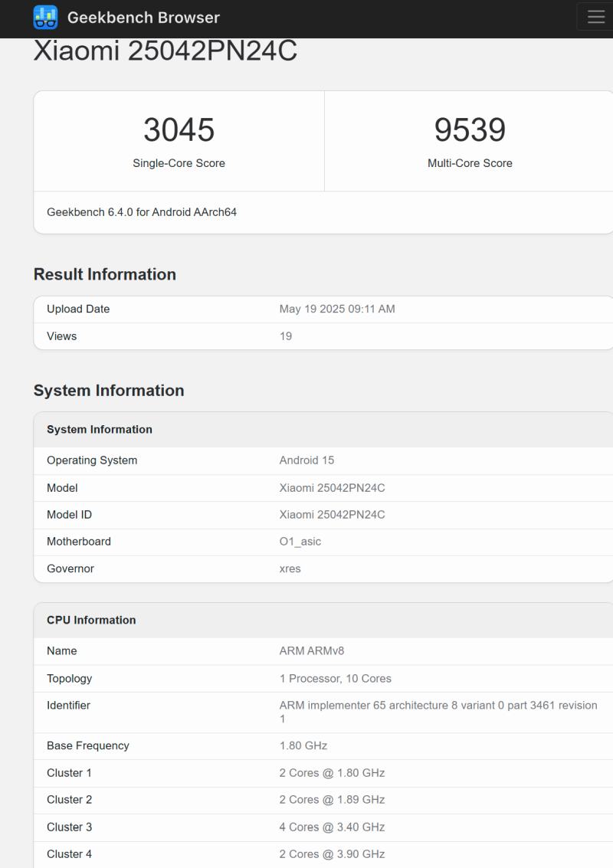
Task: Select the Topology value 1 Processor, 10 Cores
Action: pyautogui.click(x=336, y=679)
